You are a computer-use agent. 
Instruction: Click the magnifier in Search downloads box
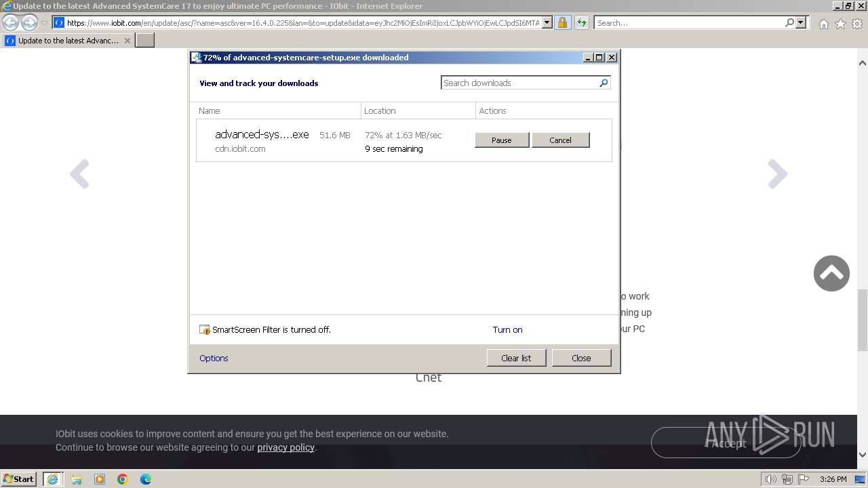(604, 83)
